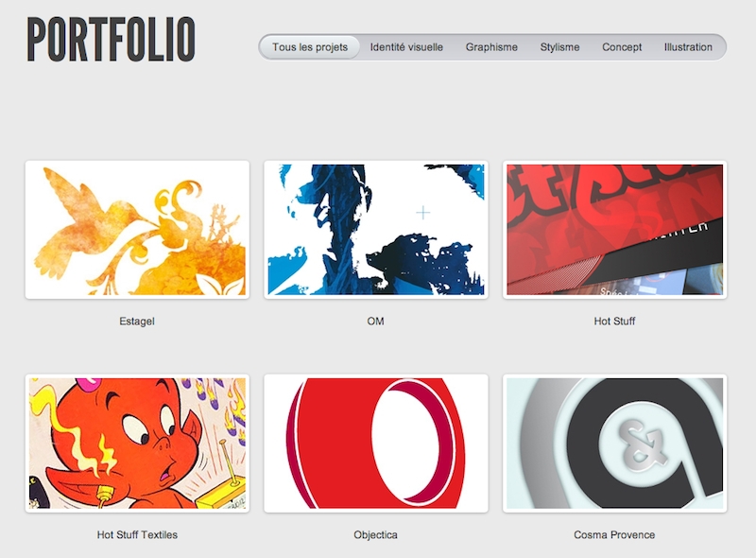
Task: Follow the Hot Stuff Textiles caption link
Action: (x=137, y=535)
